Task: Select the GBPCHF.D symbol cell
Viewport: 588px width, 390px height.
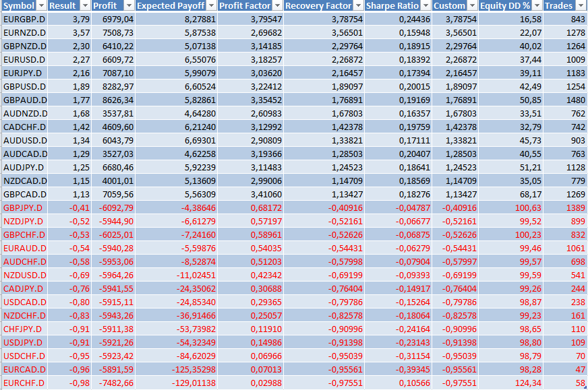Action: click(x=24, y=235)
